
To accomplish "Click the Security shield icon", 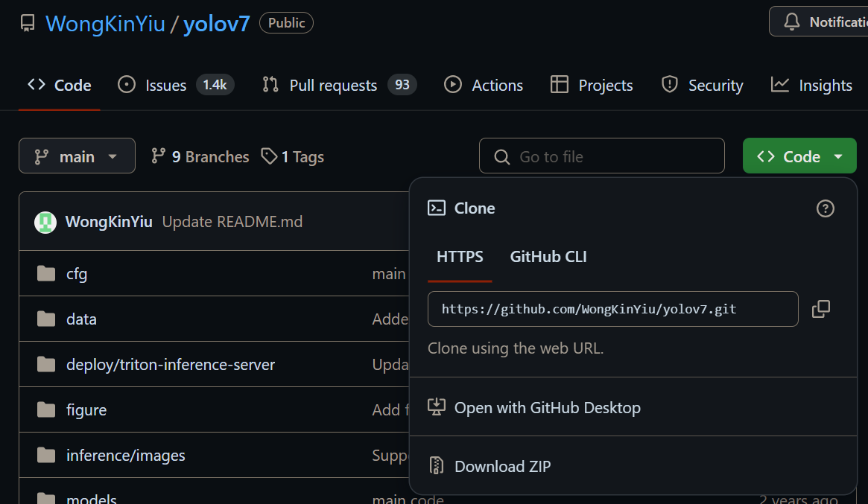I will coord(669,85).
